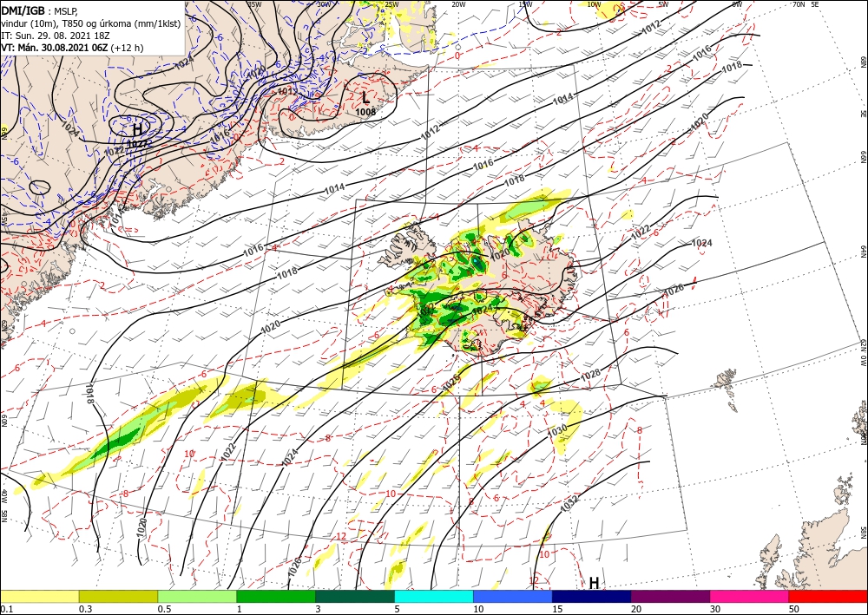868x615 pixels.
Task: Select the green 1–3 mm legend swatch
Action: pos(276,596)
